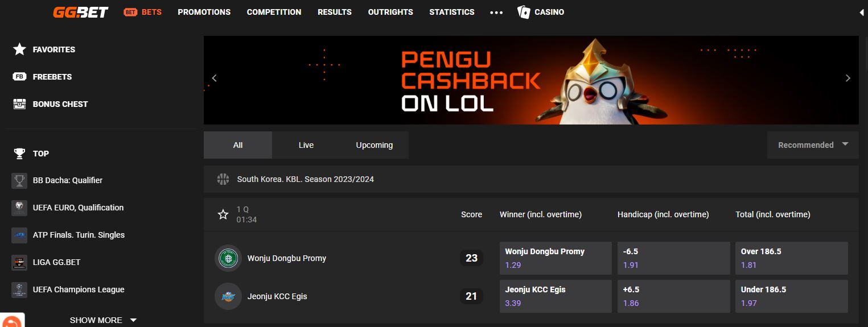Click Jeonju KCC Egis score 21
The height and width of the screenshot is (327, 868).
(x=471, y=296)
